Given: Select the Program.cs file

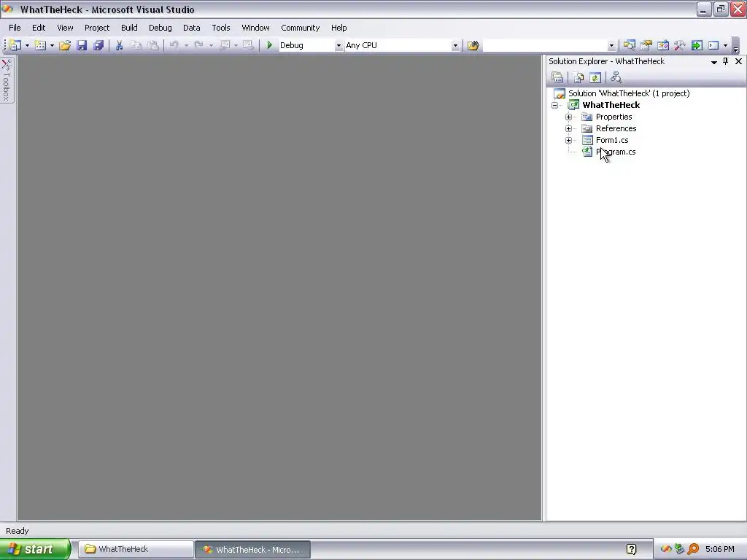Looking at the screenshot, I should [616, 152].
